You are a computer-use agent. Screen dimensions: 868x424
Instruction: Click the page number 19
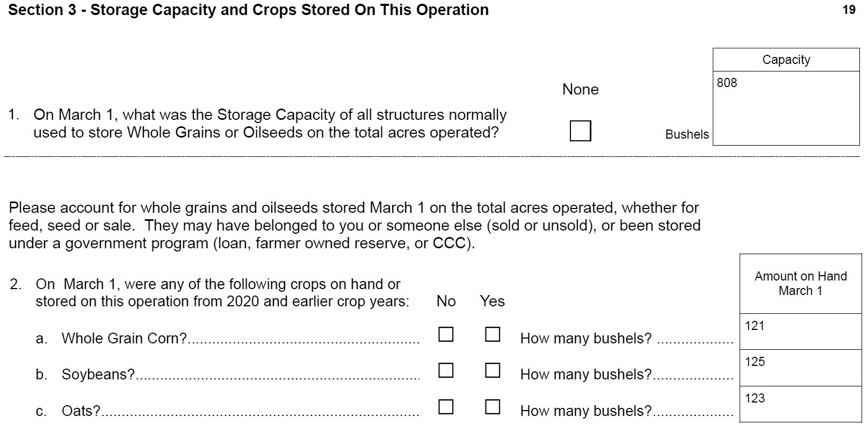click(849, 10)
